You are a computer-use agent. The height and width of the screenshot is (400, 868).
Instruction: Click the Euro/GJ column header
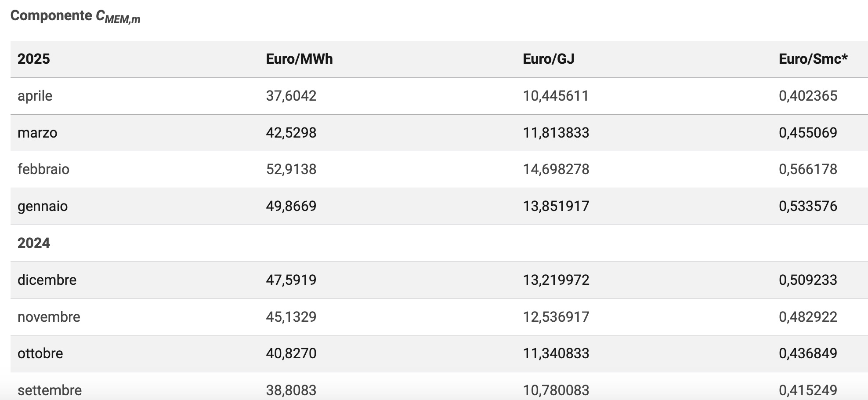click(x=548, y=59)
